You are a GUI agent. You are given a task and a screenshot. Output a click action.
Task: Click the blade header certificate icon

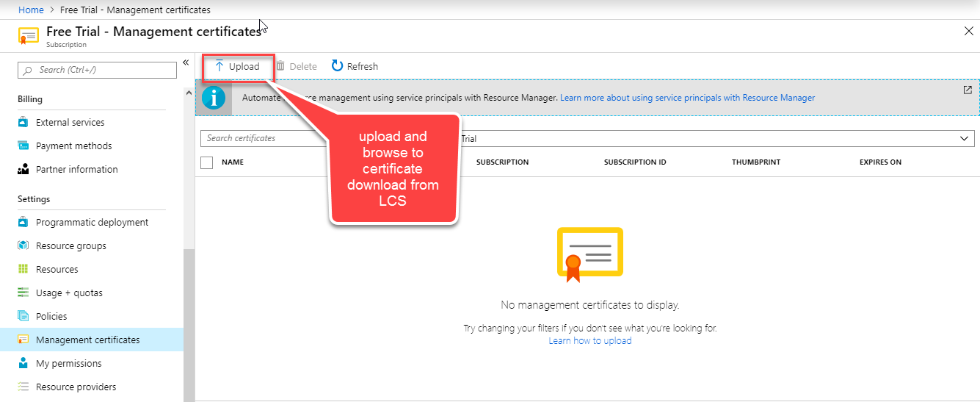coord(29,35)
